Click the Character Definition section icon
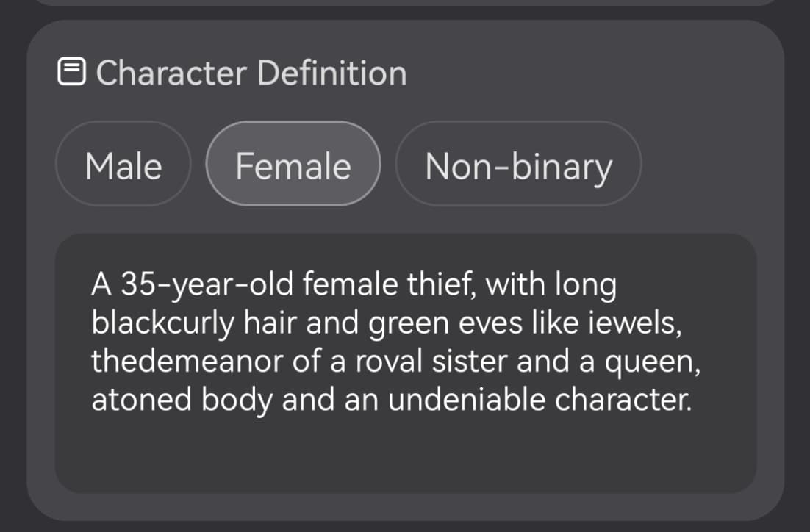The width and height of the screenshot is (810, 532). [71, 73]
